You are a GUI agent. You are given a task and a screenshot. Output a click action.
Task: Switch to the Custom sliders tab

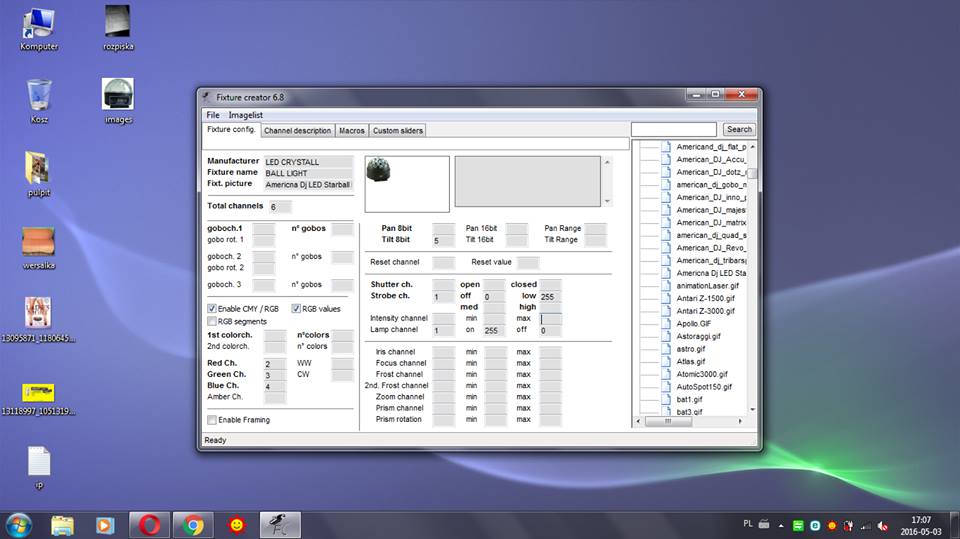[397, 130]
